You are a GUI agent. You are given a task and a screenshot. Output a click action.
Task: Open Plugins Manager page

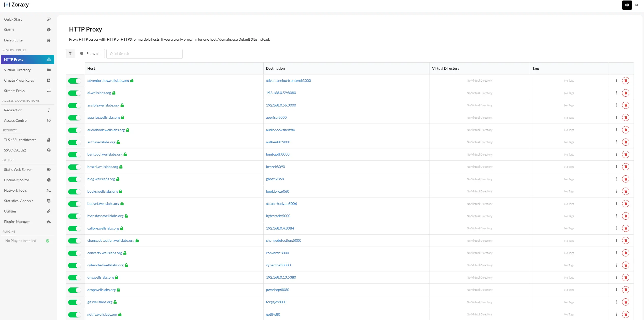pyautogui.click(x=27, y=222)
